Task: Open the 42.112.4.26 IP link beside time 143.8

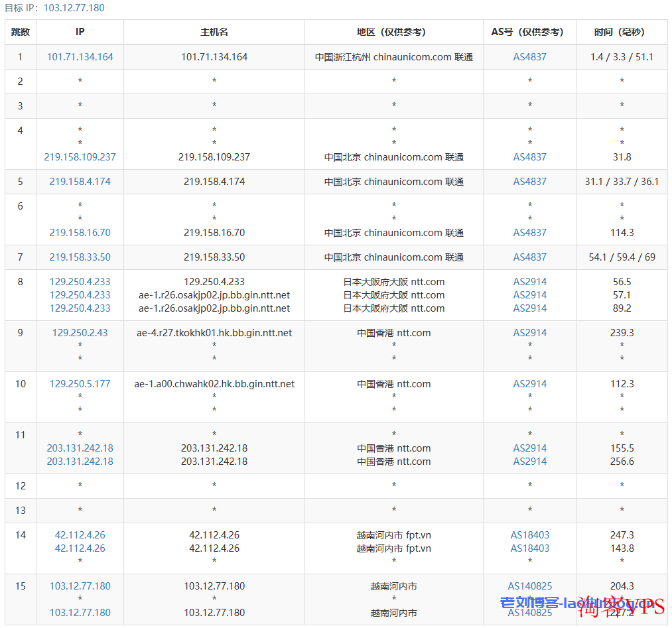Action: 80,548
